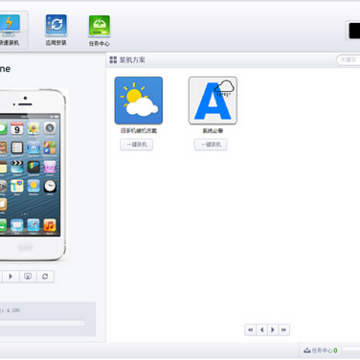This screenshot has height=360, width=360.
Task: Click the progress bar in bottom-right status bar
Action: 351,350
